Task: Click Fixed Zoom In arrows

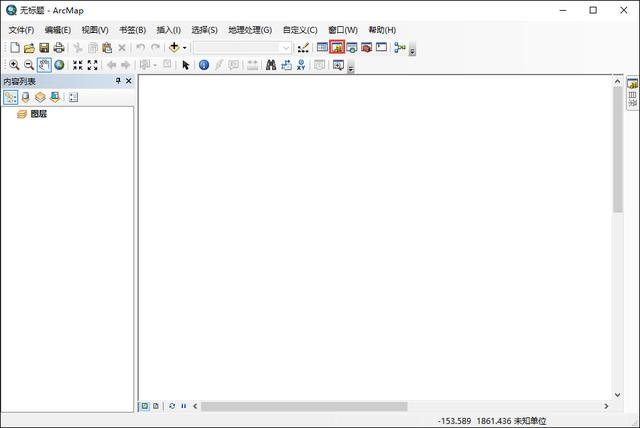Action: pos(78,65)
